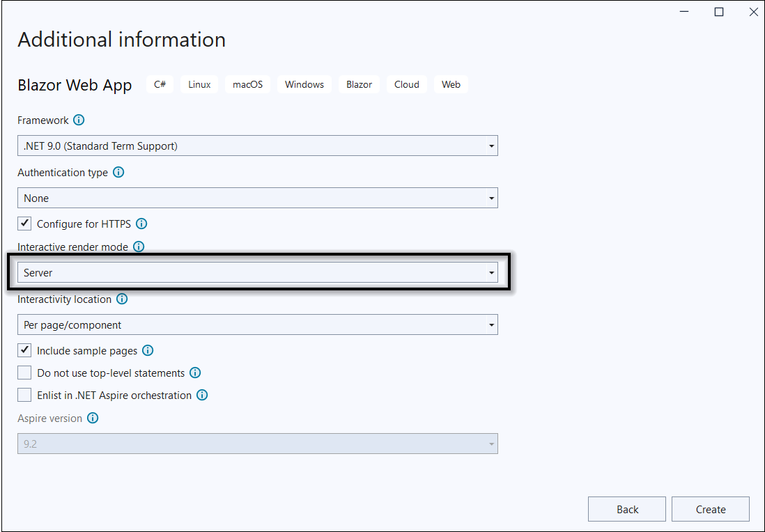Click info icon beside .NET Aspire orchestration

click(202, 395)
